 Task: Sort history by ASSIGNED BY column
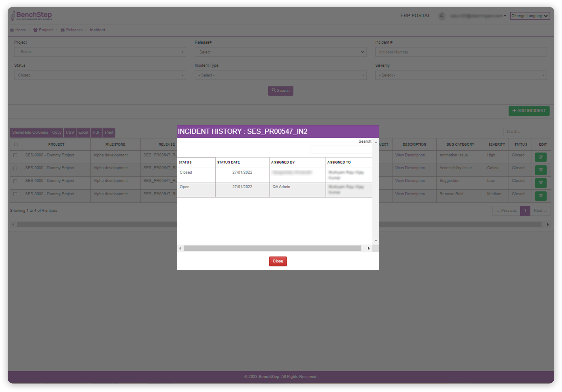(x=298, y=162)
